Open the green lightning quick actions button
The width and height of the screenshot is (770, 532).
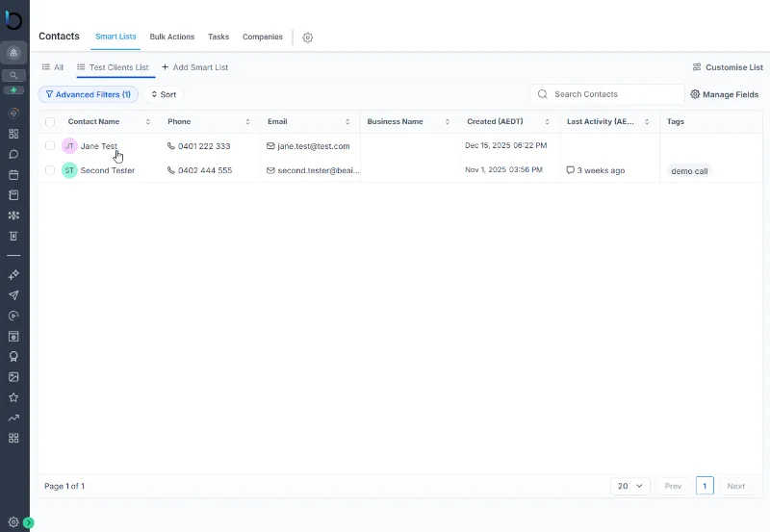click(13, 90)
